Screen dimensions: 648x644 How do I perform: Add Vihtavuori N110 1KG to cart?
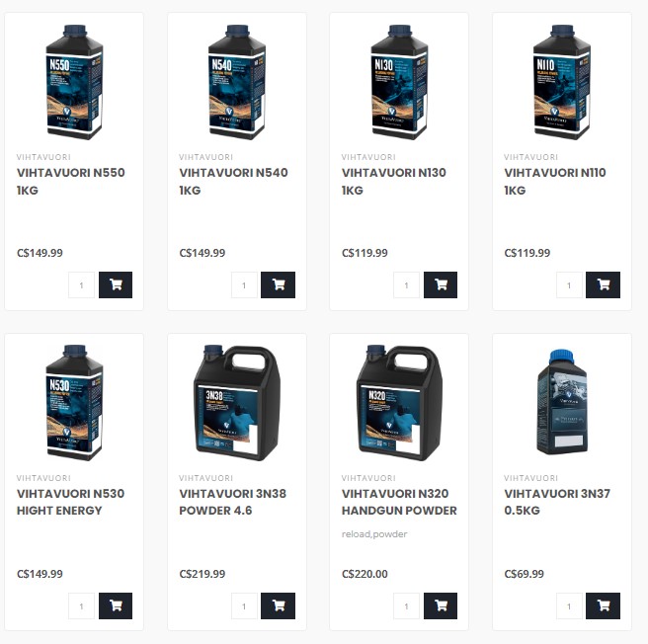603,284
